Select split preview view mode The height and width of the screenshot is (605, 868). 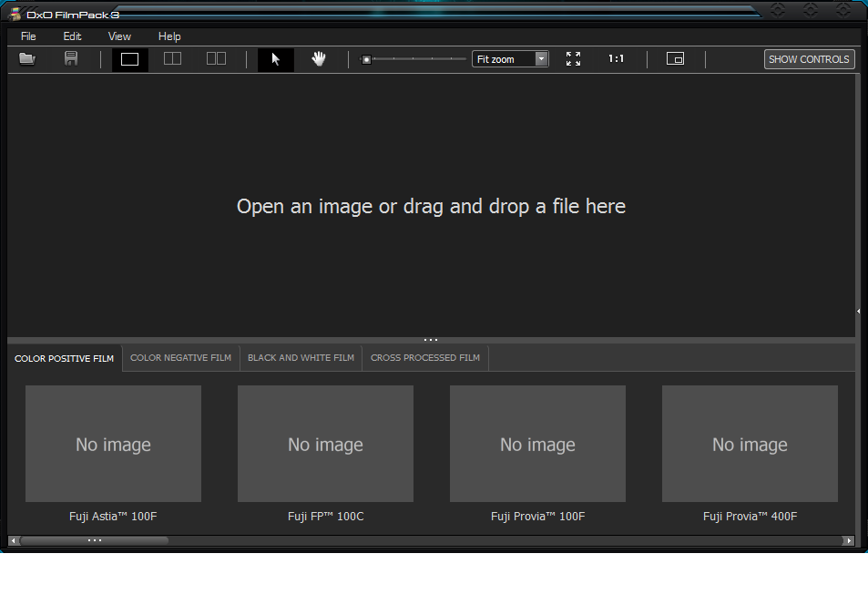(x=173, y=58)
